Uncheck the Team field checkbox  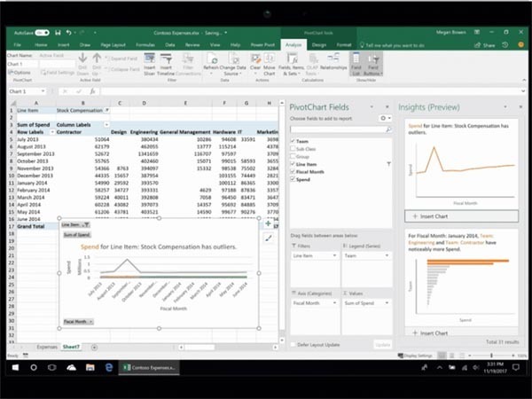(x=293, y=141)
